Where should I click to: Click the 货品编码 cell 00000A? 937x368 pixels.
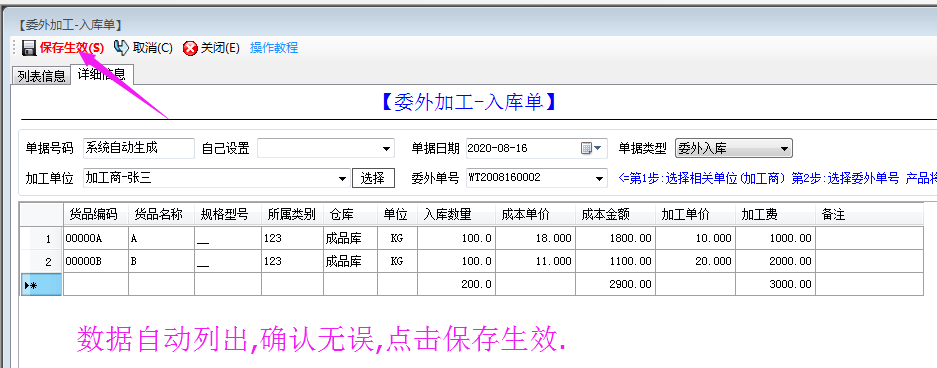coord(96,238)
